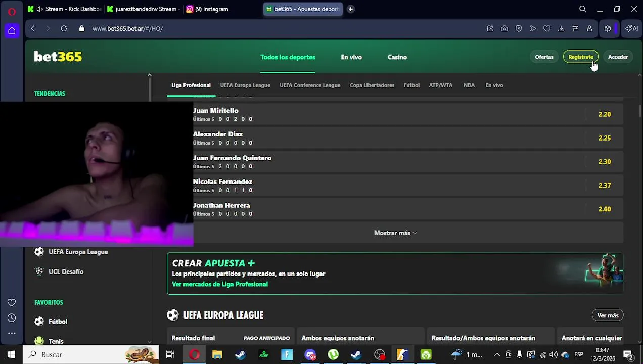This screenshot has height=364, width=643.
Task: Open the Casino section
Action: (x=397, y=57)
